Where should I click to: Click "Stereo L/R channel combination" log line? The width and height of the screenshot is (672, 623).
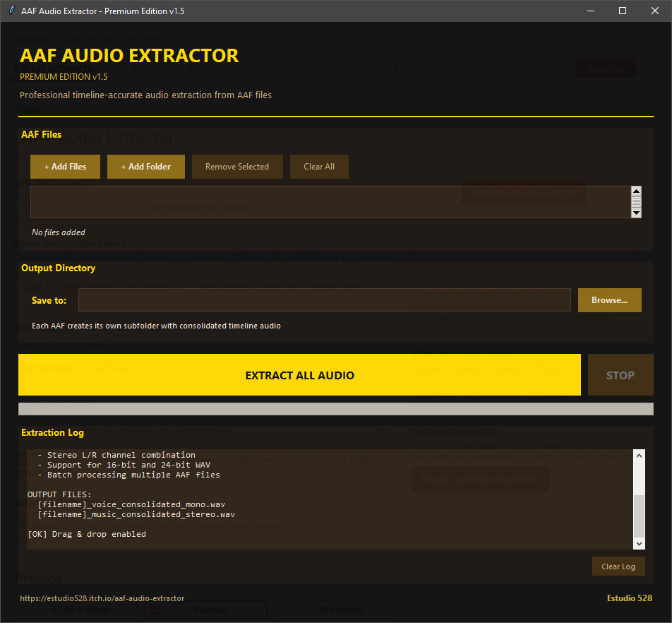coord(116,455)
